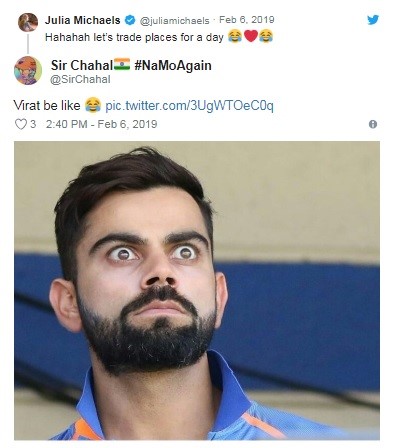Open the attached photo of the bearded man
Image resolution: width=394 pixels, height=448 pixels.
(197, 290)
